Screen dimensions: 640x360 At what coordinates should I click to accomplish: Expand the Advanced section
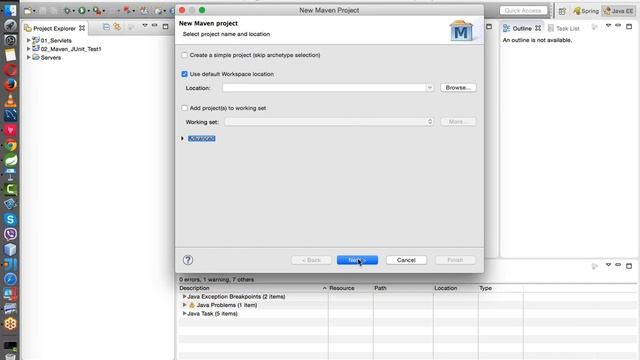(182, 139)
